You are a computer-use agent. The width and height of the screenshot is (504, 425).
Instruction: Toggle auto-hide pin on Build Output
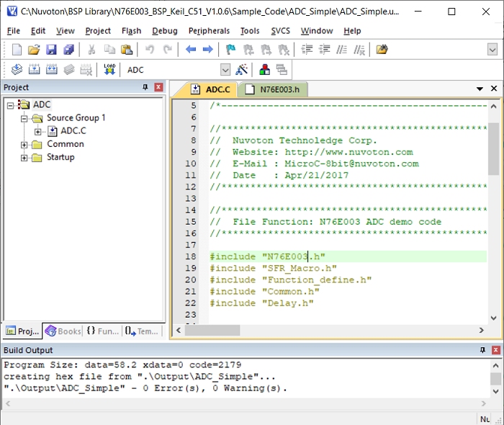[x=482, y=350]
